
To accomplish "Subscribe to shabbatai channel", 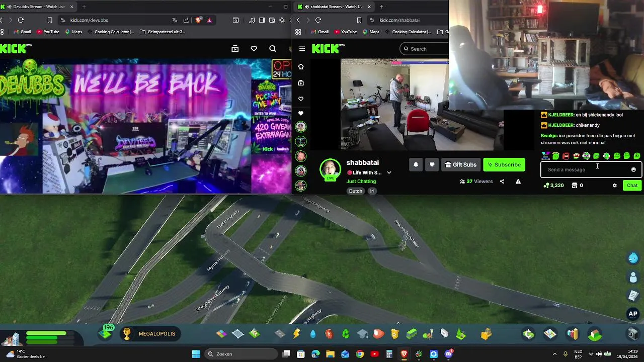I will (x=504, y=164).
